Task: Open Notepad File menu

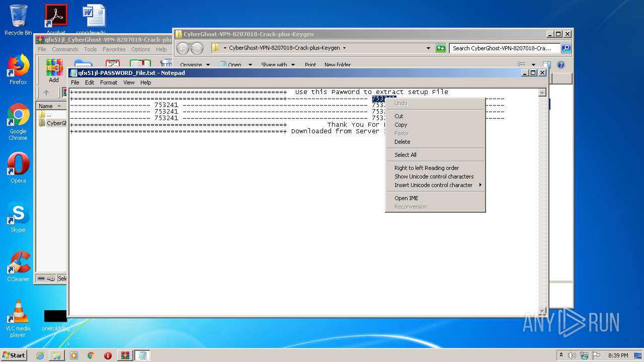Action: [75, 82]
